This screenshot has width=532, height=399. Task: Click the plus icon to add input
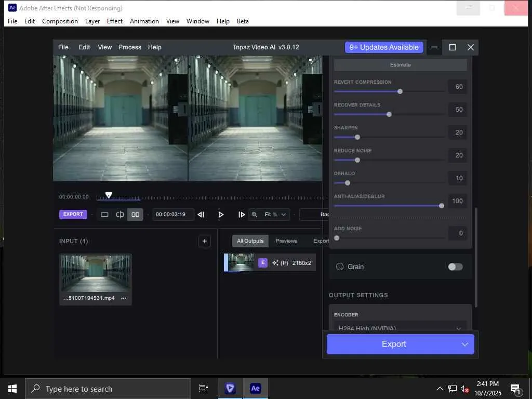(x=205, y=241)
